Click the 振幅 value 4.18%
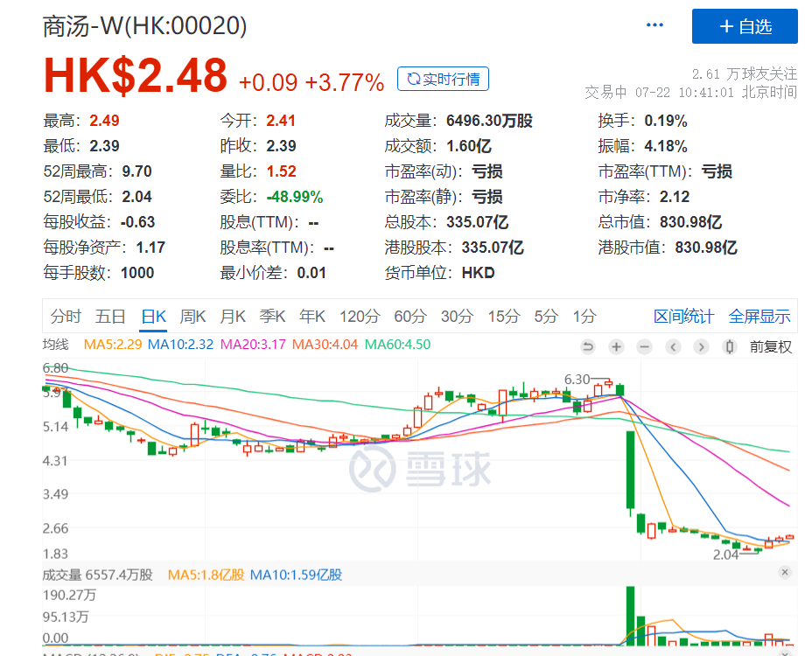812x656 pixels. (666, 146)
